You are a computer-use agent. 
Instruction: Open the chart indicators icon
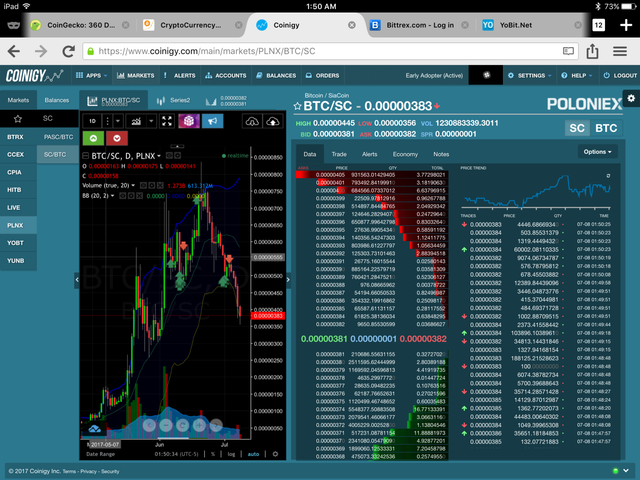click(x=136, y=121)
